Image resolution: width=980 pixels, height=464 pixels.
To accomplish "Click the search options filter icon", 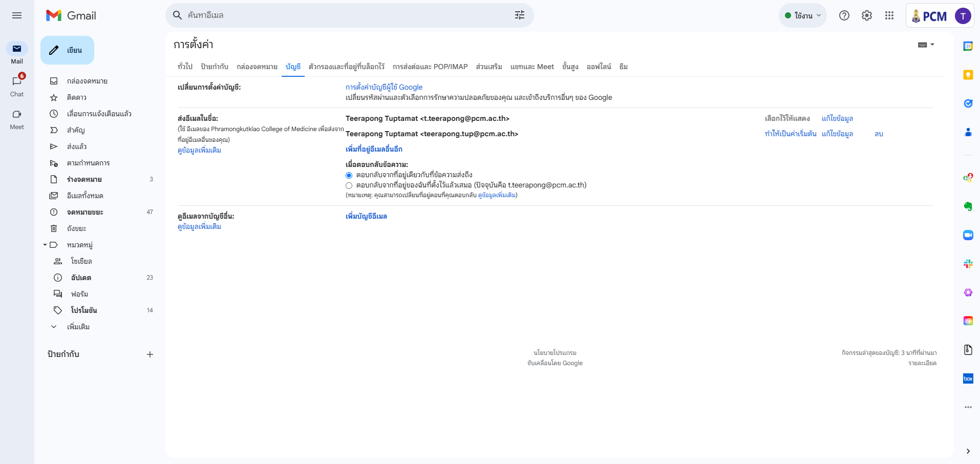I will (x=519, y=15).
